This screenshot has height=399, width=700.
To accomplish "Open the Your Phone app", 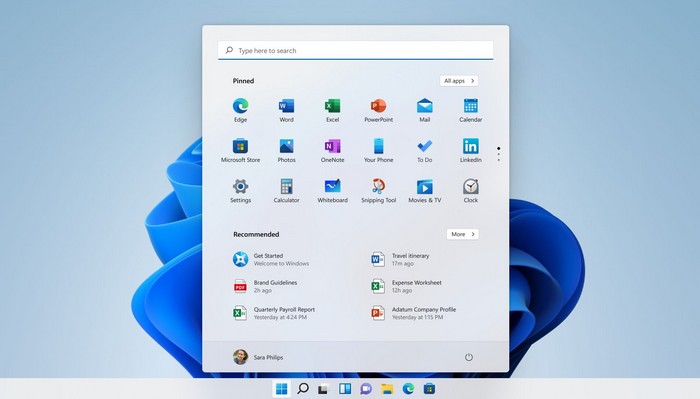I will tap(379, 150).
